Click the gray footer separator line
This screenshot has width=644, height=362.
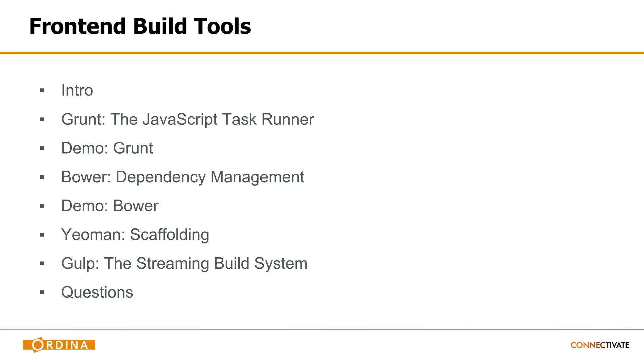coord(322,329)
